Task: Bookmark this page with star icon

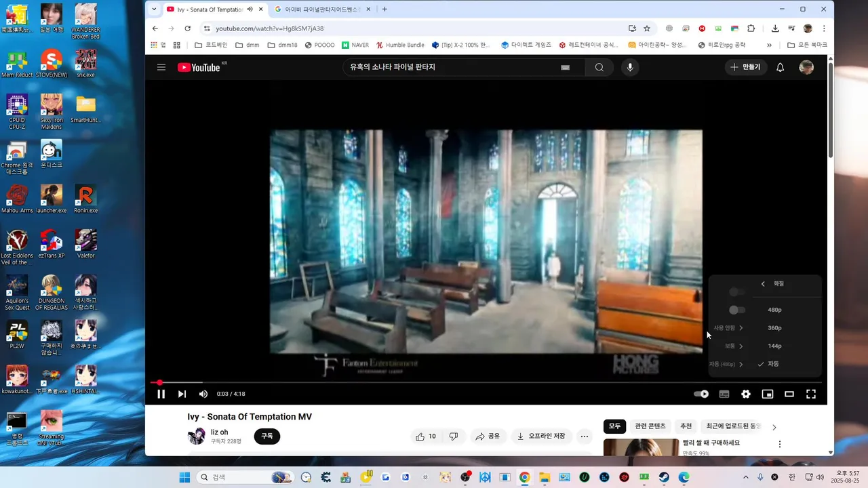Action: 647,28
